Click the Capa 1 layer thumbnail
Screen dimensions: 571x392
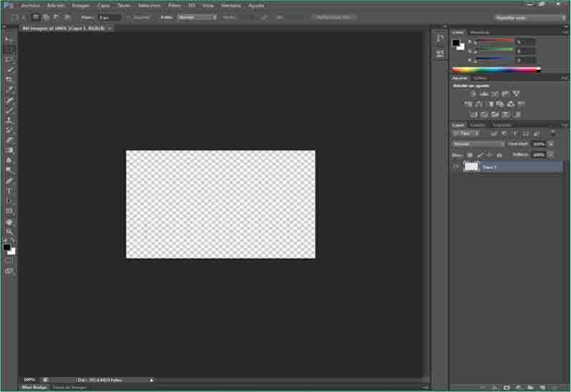(x=471, y=166)
